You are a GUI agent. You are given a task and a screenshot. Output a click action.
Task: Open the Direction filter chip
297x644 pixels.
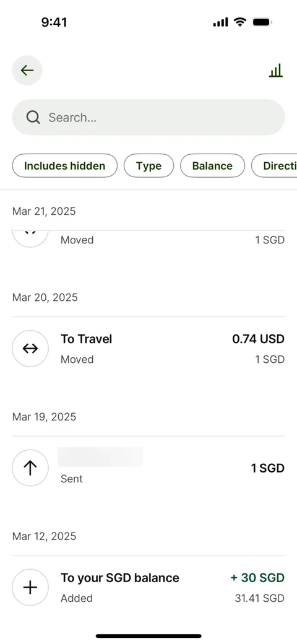coord(274,165)
